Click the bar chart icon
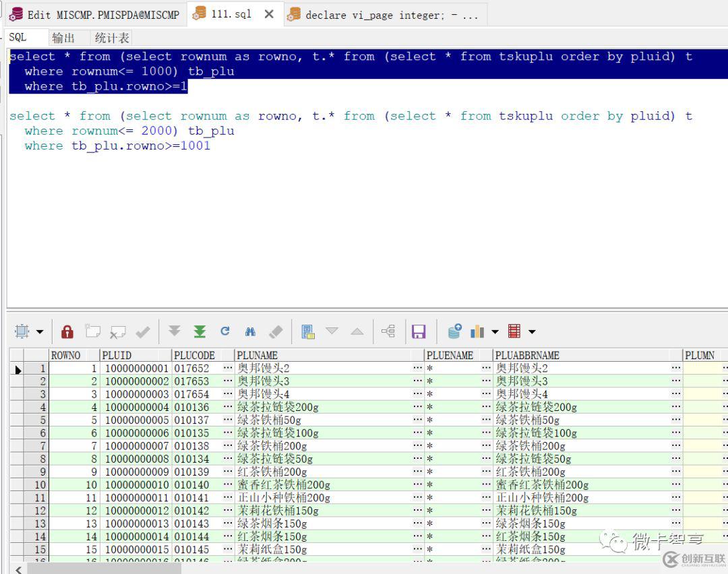 [477, 331]
